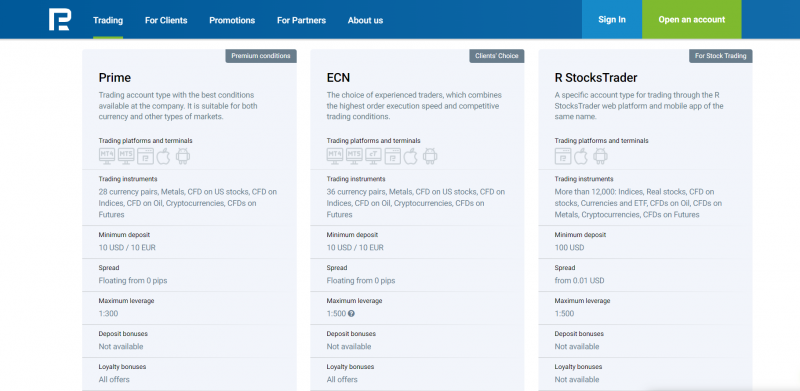
Task: Click Prime deposit bonuses 'Not available'
Action: pos(121,347)
